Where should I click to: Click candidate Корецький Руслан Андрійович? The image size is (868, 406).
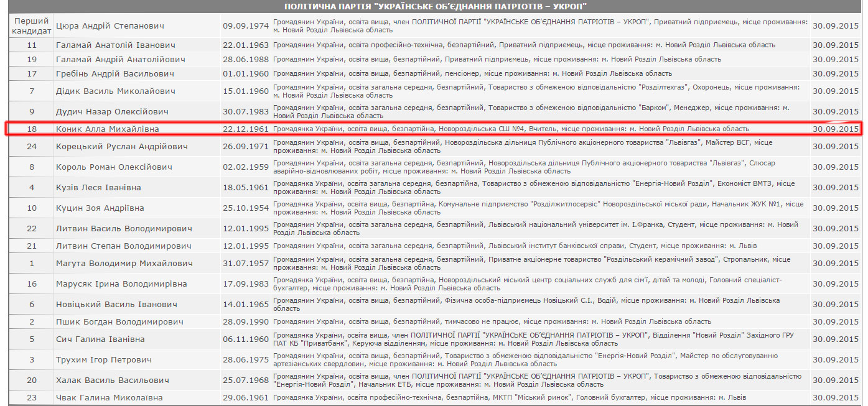point(121,147)
